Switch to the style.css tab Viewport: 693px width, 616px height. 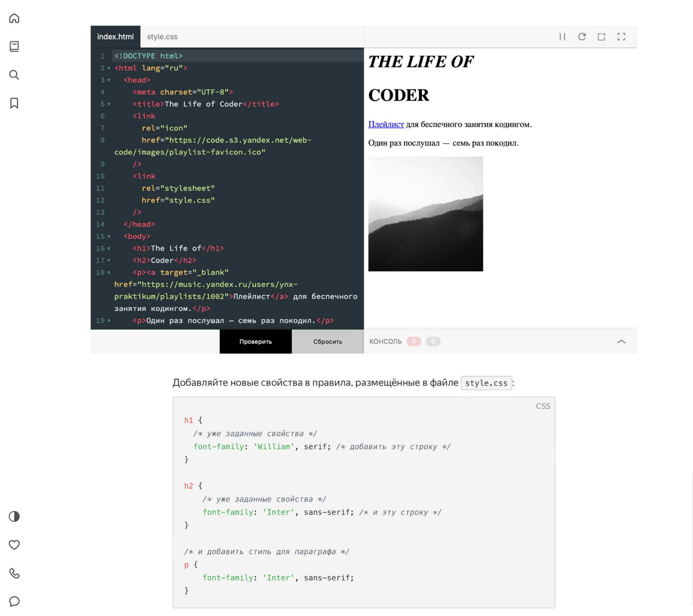coord(162,37)
